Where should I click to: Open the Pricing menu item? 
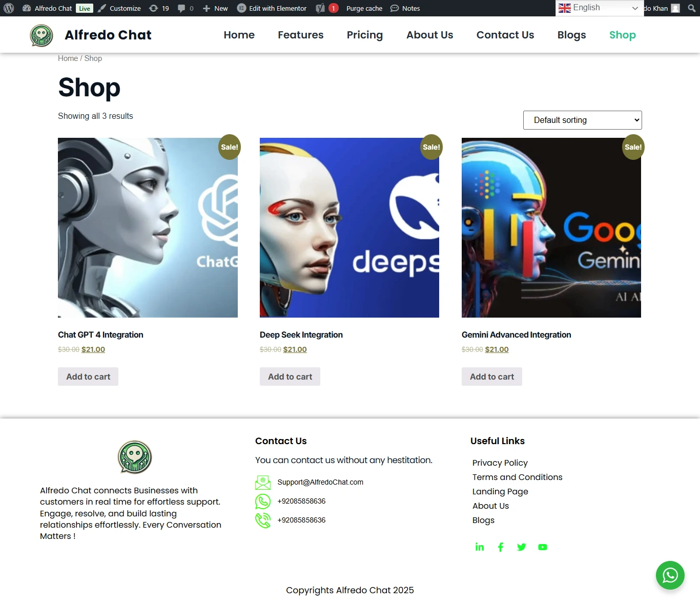tap(365, 35)
